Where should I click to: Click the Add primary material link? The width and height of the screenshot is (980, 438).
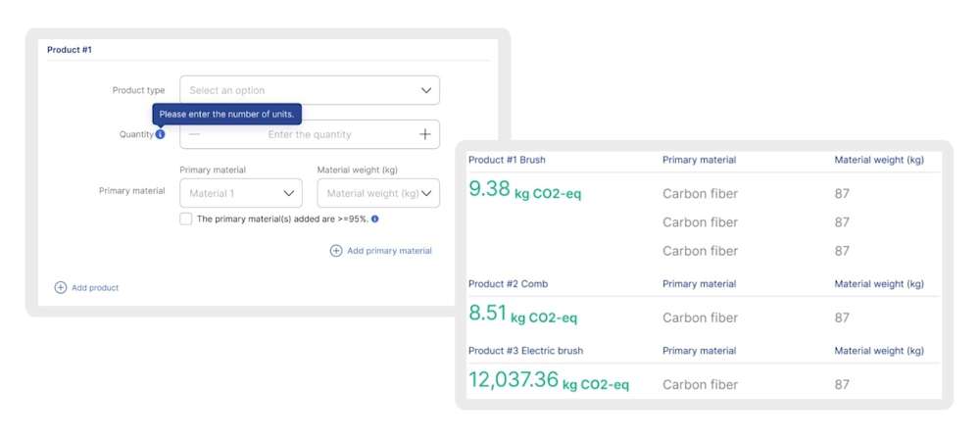click(x=389, y=251)
